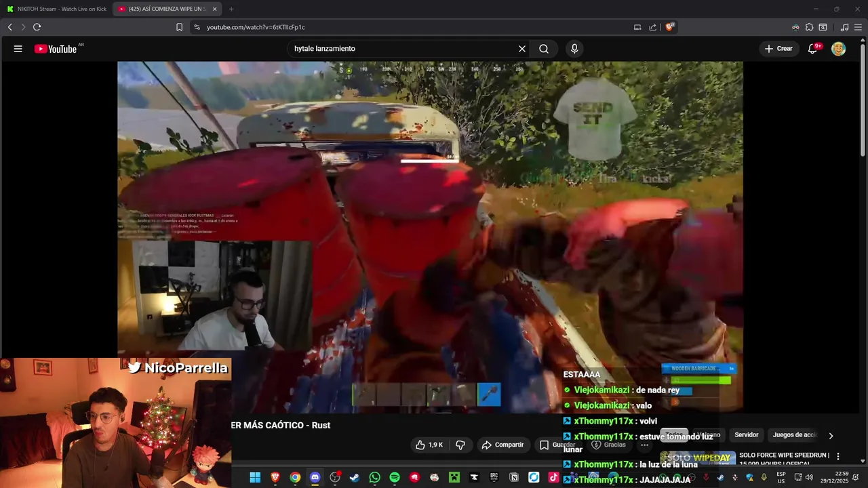The image size is (868, 488).
Task: Open a new browser tab
Action: click(231, 9)
